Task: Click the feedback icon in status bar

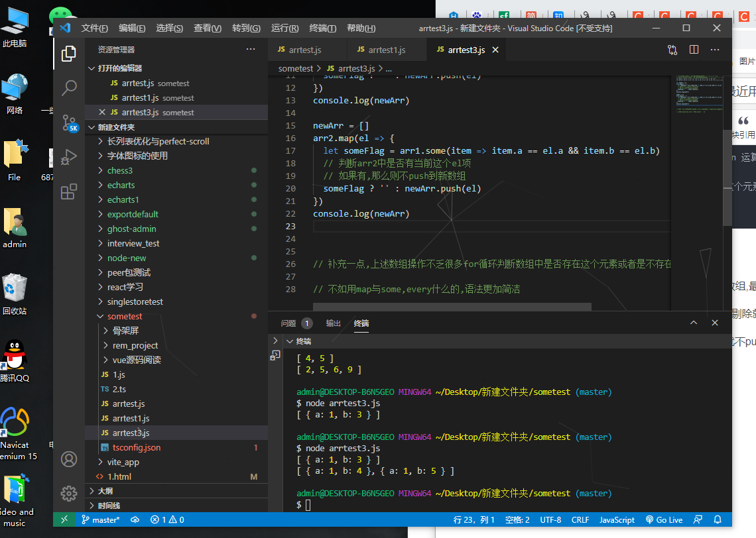Action: (x=698, y=519)
